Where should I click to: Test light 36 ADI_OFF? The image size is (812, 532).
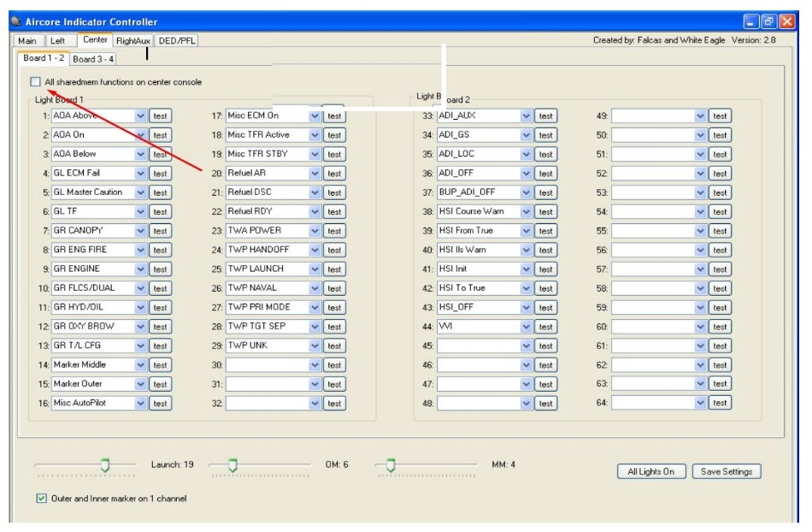[545, 174]
